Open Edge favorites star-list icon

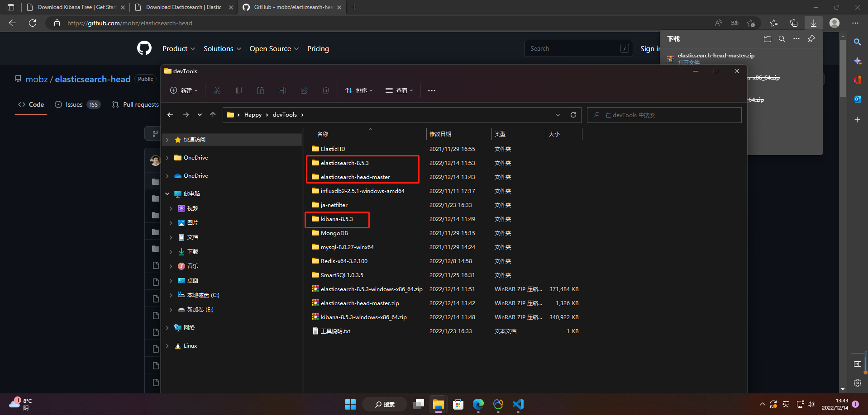point(774,23)
